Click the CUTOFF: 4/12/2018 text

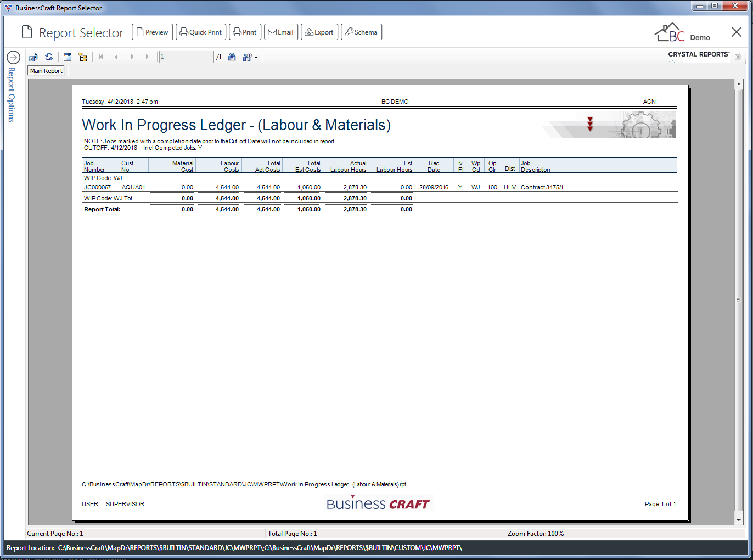111,148
